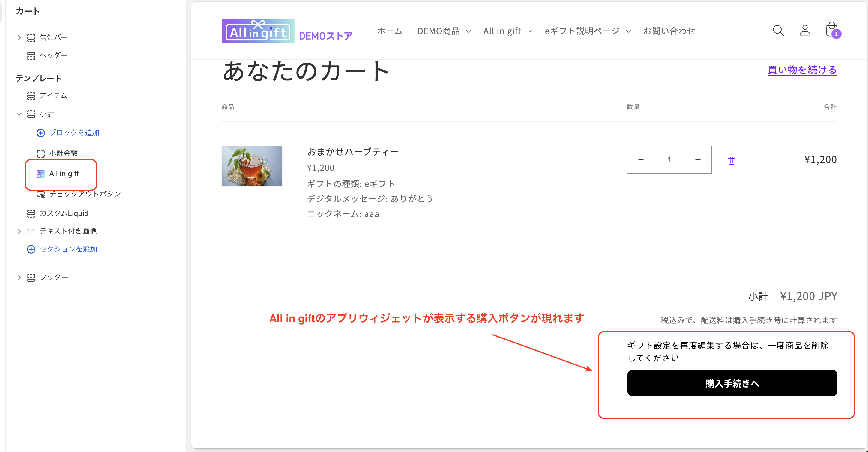Go to ホーム in navigation

click(390, 31)
